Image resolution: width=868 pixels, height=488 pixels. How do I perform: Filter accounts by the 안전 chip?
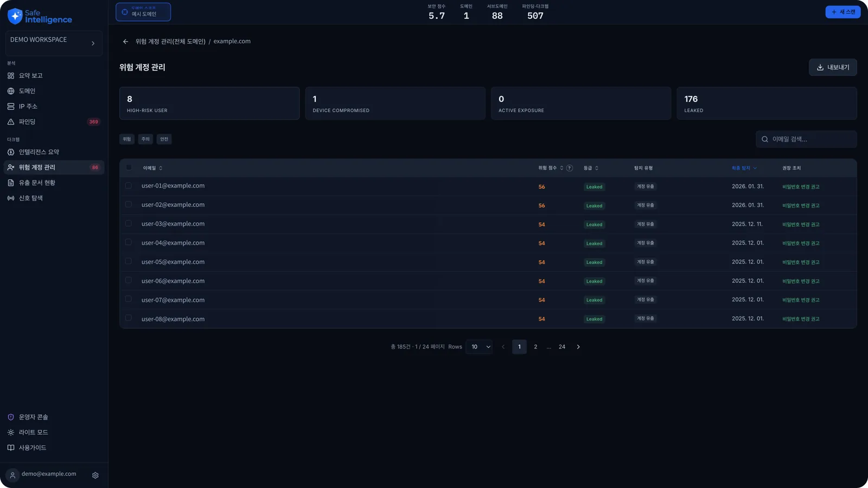(164, 139)
